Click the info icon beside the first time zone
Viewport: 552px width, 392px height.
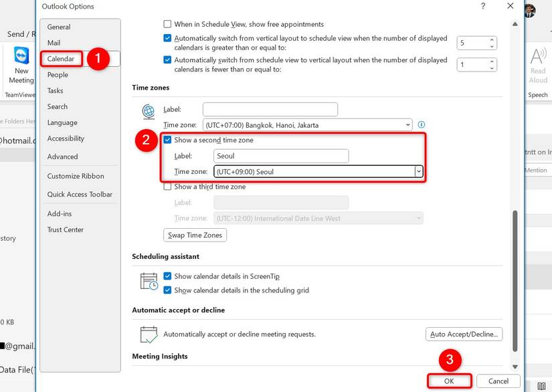coord(422,124)
